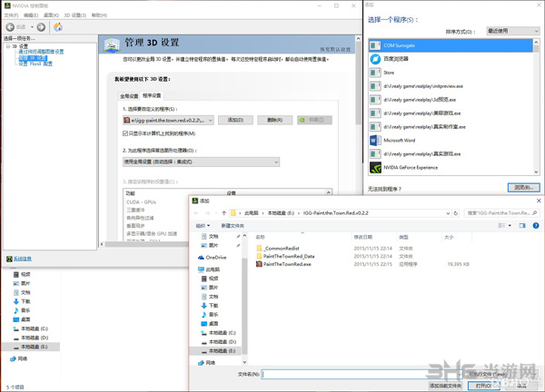The width and height of the screenshot is (545, 392).
Task: Click 此电脑 in file dialog breadcrumb
Action: (x=252, y=213)
